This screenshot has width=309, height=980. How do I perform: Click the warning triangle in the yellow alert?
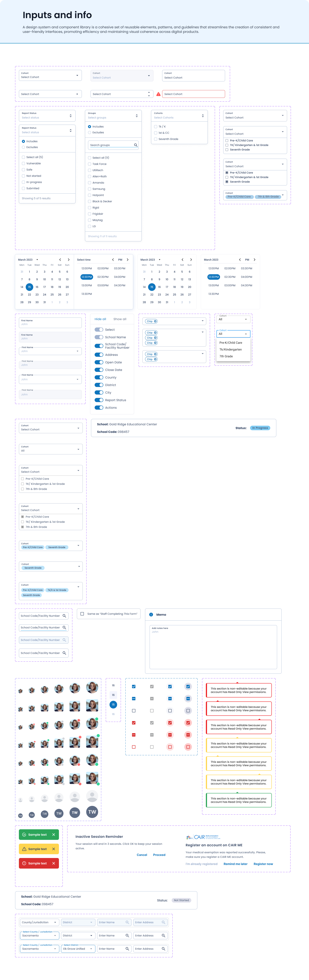coord(24,849)
